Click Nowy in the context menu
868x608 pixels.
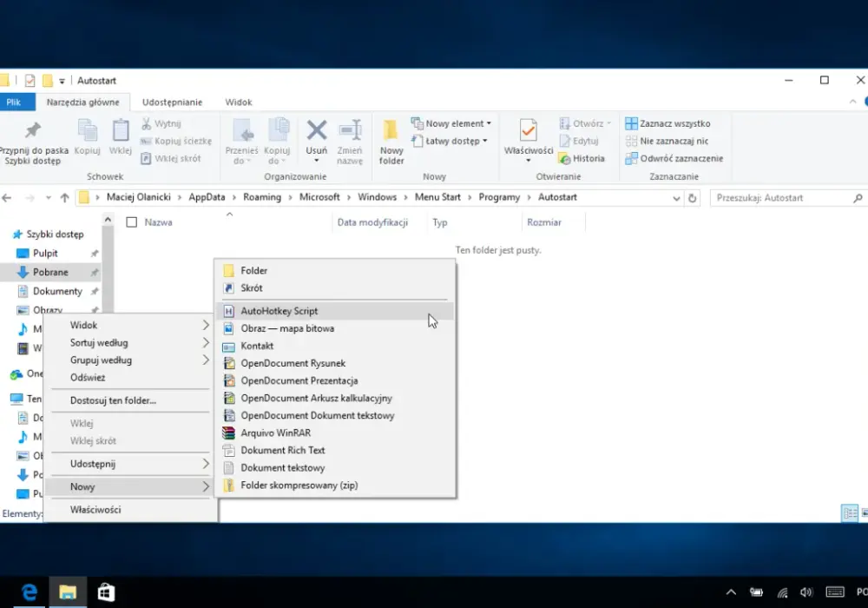coord(131,486)
